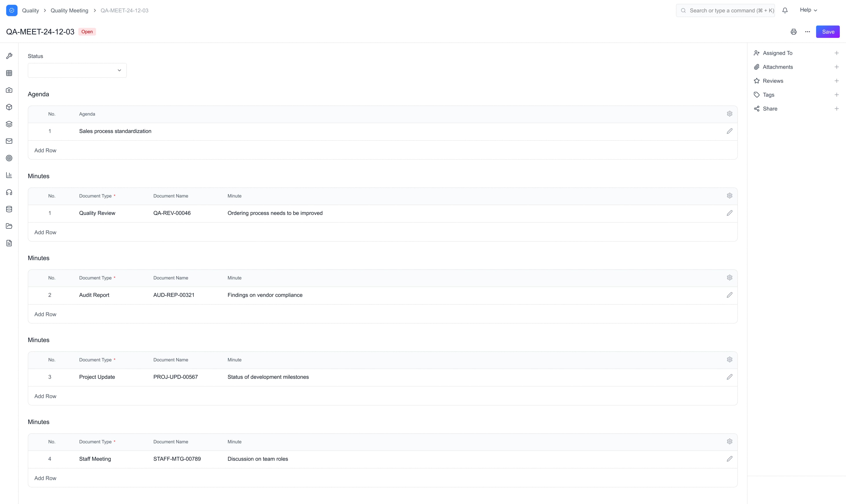Edit the Sales process standardization agenda row
Screen dimensions: 846x504
(730, 131)
